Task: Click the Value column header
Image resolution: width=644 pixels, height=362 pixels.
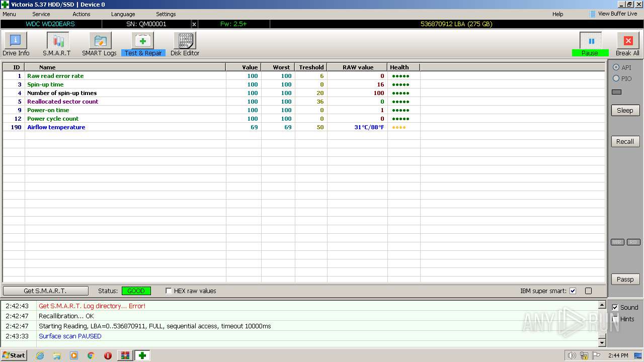Action: (244, 67)
